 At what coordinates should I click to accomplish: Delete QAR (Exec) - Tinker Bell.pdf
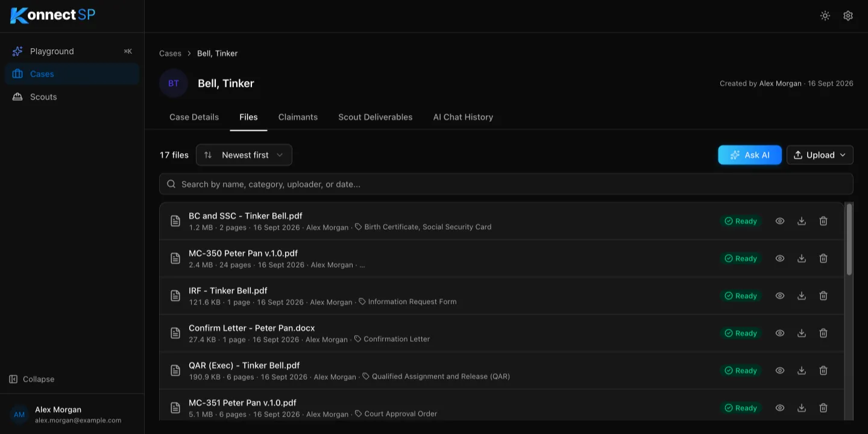(x=823, y=371)
